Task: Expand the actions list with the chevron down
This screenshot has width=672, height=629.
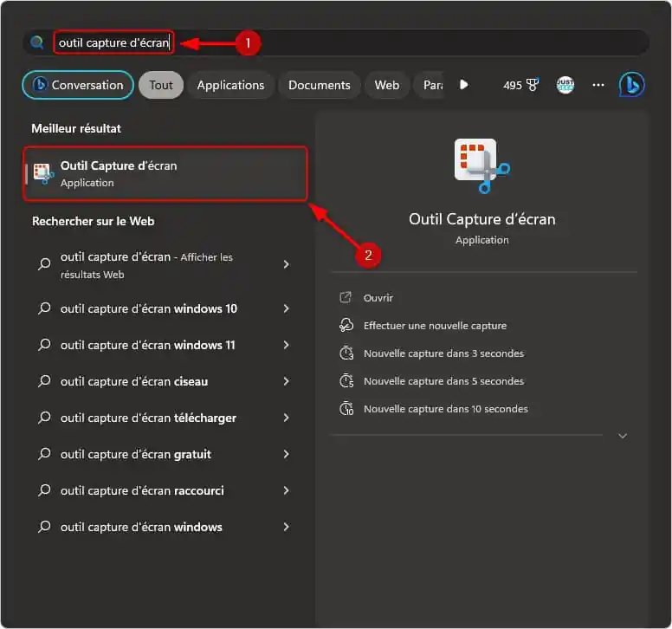Action: click(623, 436)
